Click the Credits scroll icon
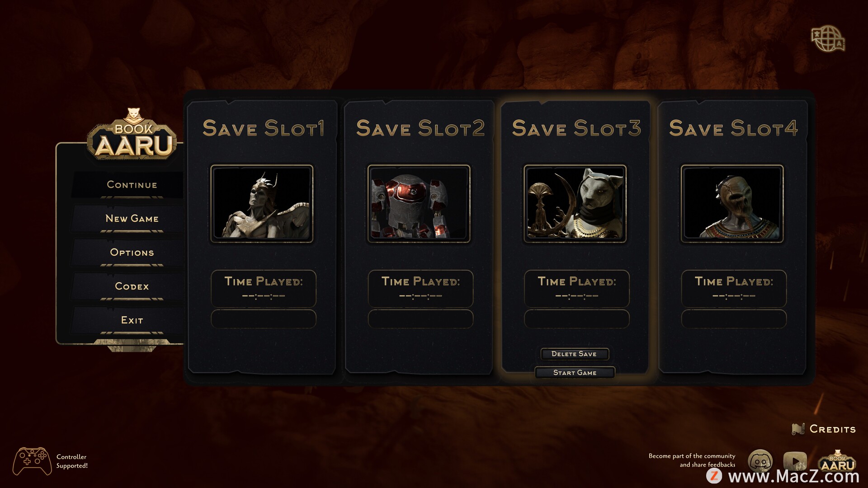 click(x=798, y=429)
